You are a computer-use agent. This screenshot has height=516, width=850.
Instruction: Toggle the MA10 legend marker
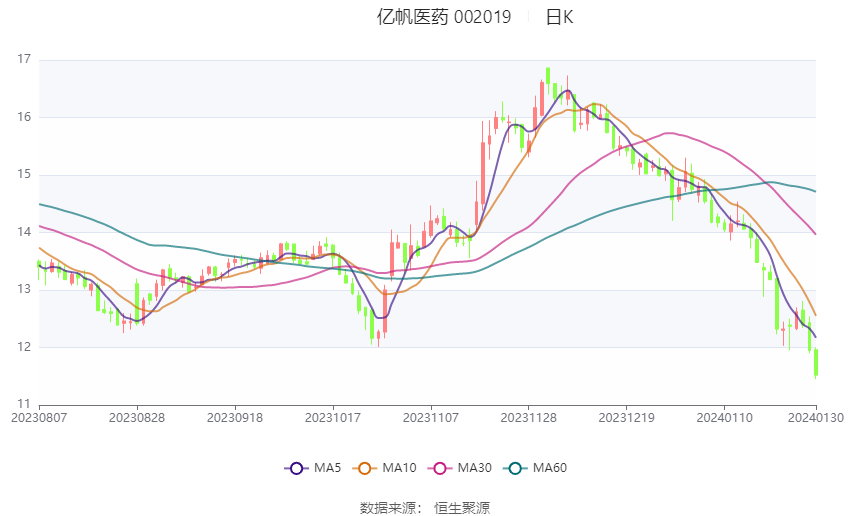(364, 468)
